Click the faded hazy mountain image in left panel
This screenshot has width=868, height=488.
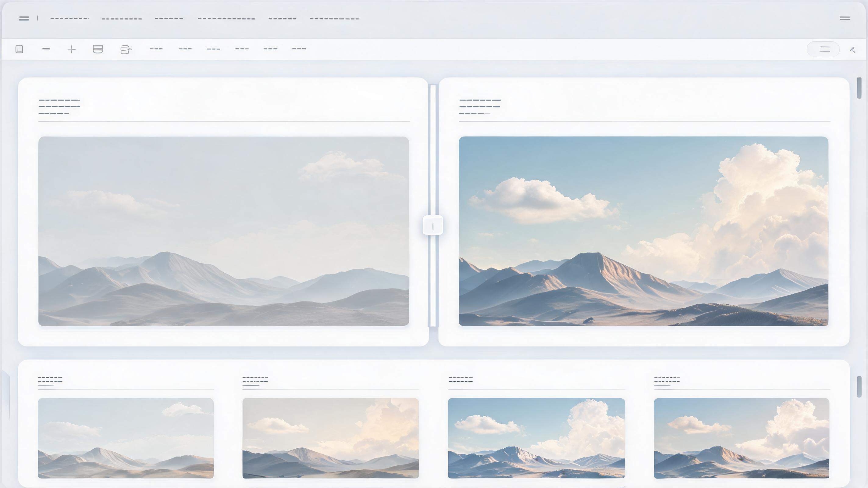(x=224, y=231)
